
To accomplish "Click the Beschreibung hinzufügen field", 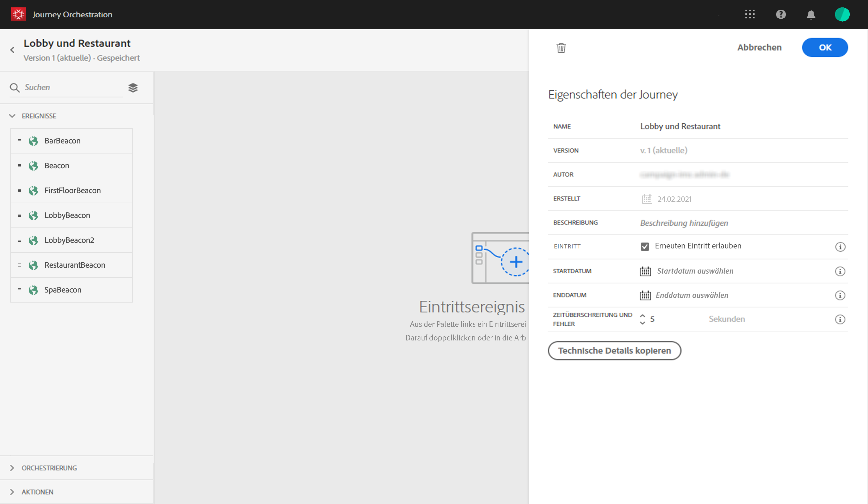I will click(684, 223).
